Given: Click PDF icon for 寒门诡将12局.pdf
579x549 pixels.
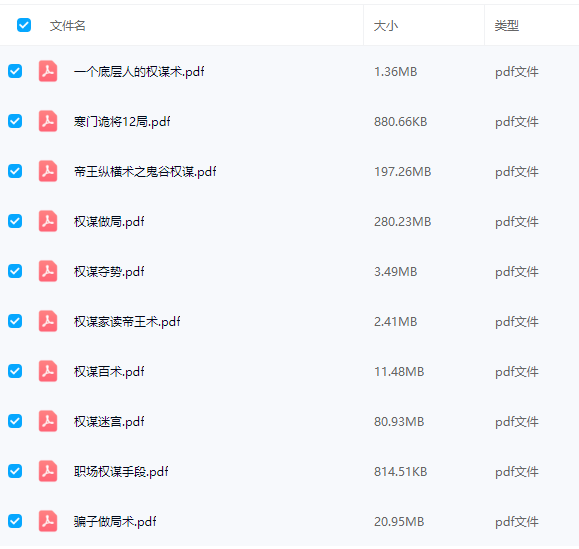Looking at the screenshot, I should click(48, 121).
